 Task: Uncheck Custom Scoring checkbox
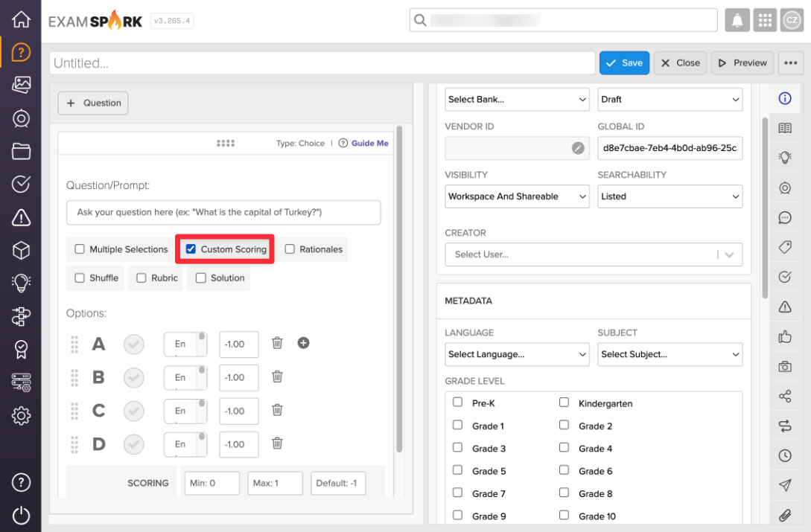point(191,249)
